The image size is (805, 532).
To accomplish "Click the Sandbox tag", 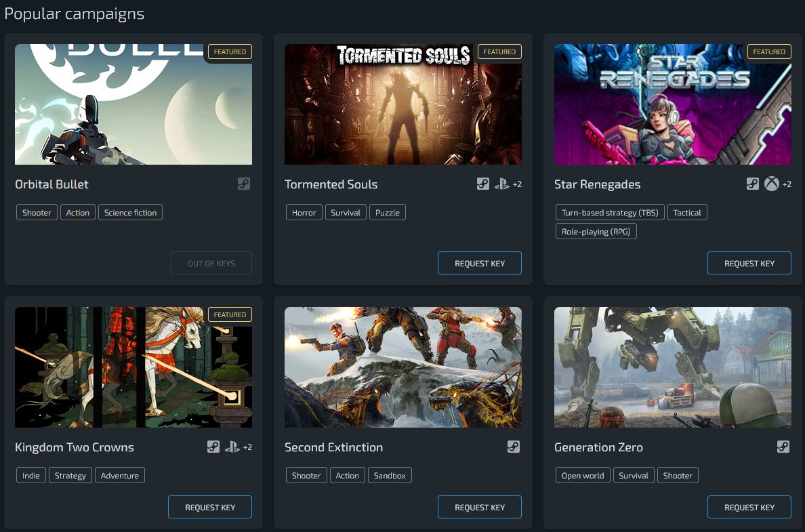I will point(390,475).
